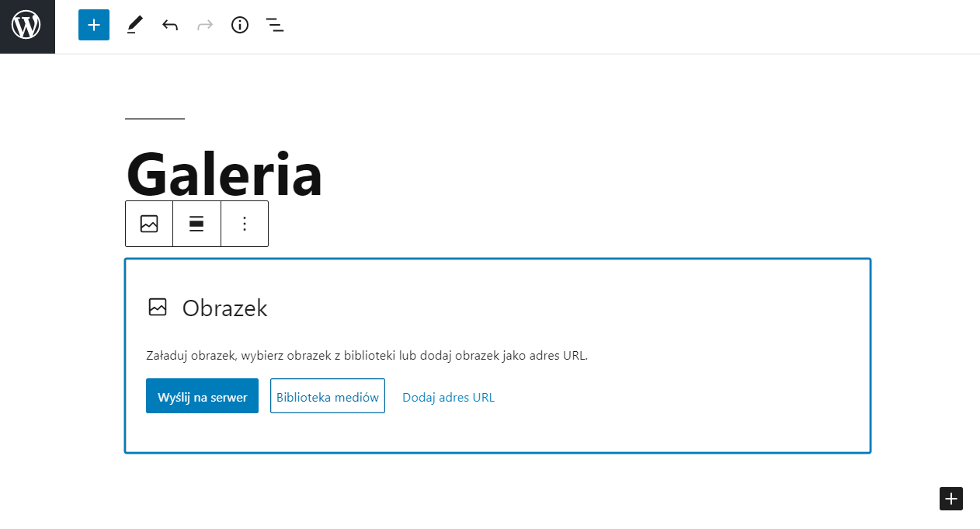Open the Tools pencil menu
This screenshot has width=980, height=529.
(135, 26)
